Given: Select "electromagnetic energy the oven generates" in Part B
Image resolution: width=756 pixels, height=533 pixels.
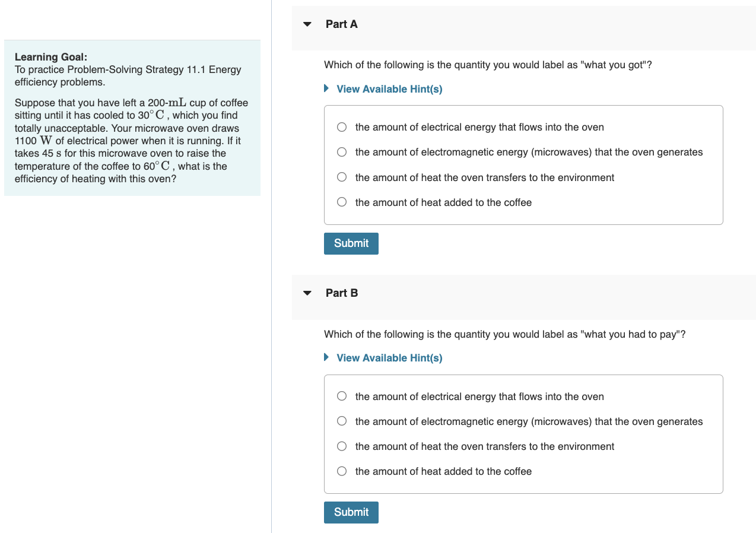Looking at the screenshot, I should pos(341,421).
